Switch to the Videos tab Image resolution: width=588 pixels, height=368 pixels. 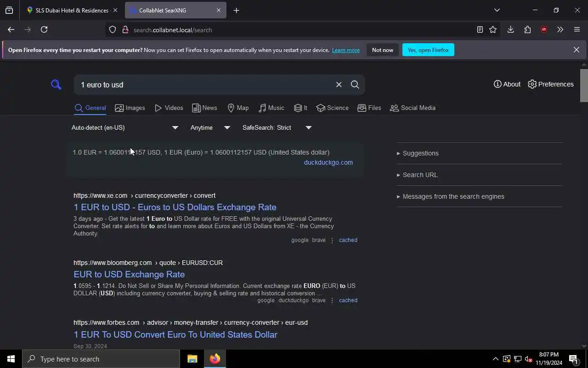(x=169, y=108)
